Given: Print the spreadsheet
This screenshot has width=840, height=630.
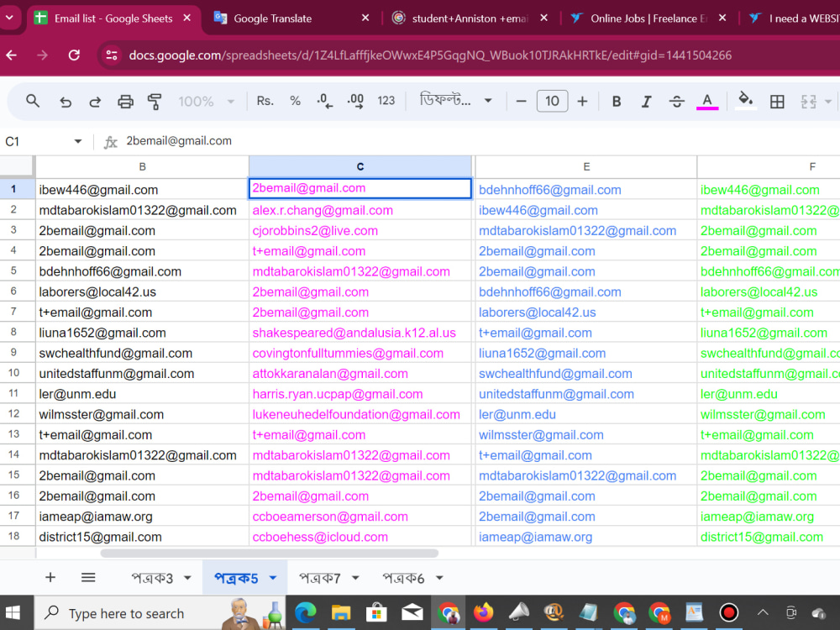Looking at the screenshot, I should [x=125, y=102].
